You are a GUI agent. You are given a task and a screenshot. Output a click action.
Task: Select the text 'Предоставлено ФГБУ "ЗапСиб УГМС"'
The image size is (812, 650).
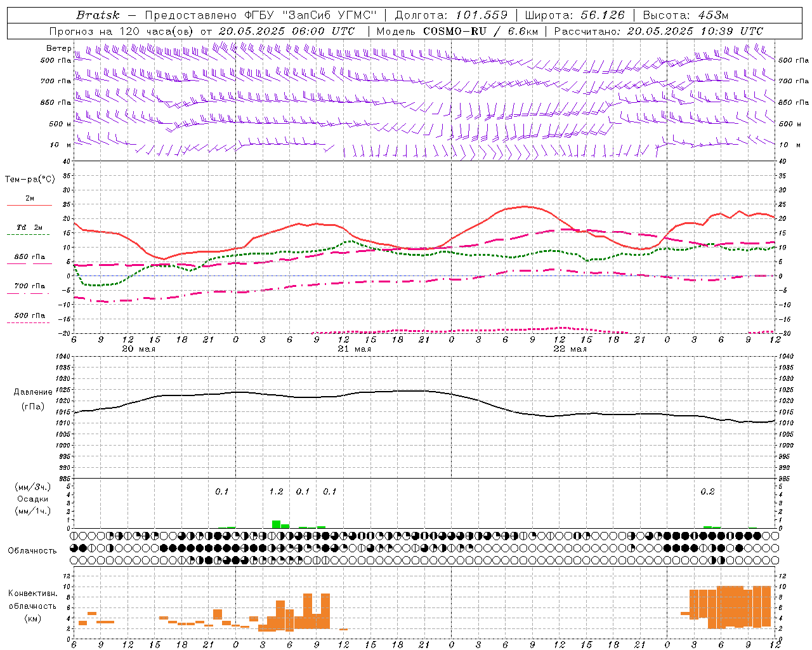pyautogui.click(x=261, y=15)
